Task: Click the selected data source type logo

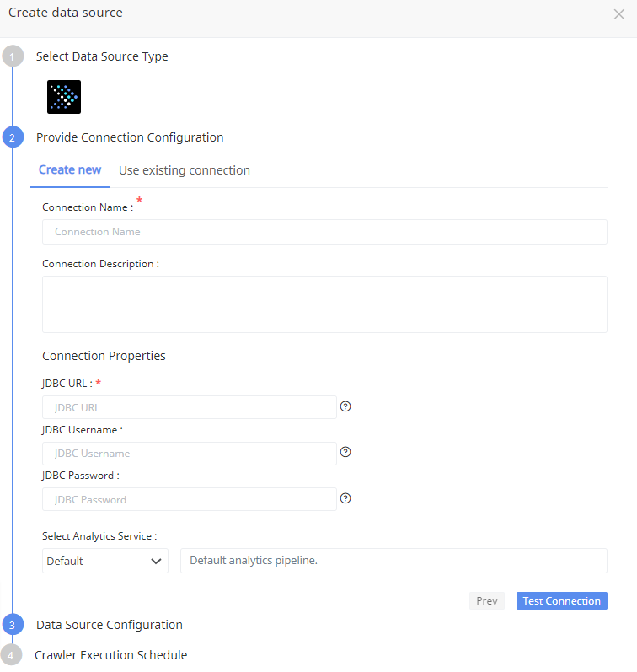Action: [x=64, y=97]
